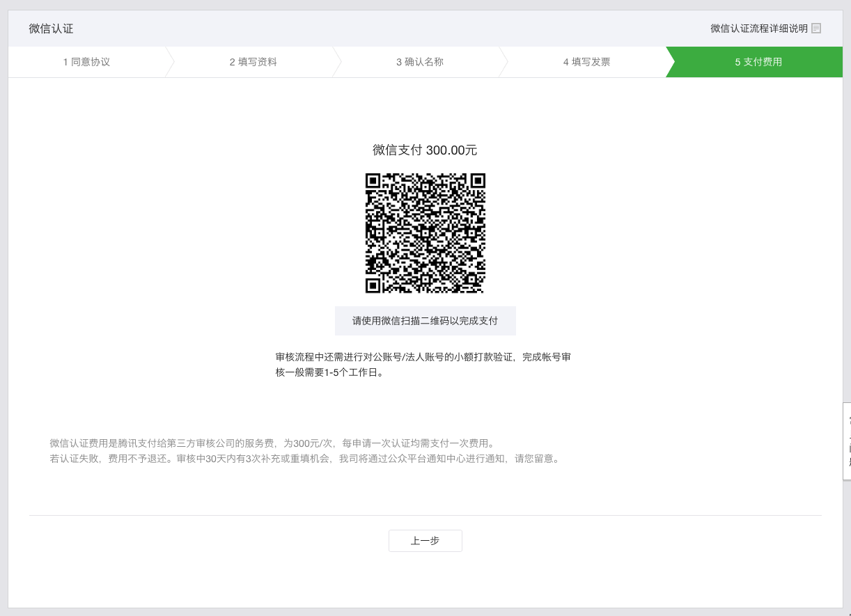The width and height of the screenshot is (851, 616).
Task: Go to step 2 填写资料
Action: (253, 62)
